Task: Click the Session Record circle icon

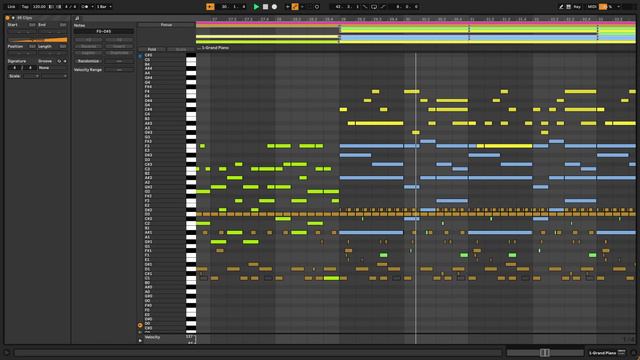Action: (317, 7)
